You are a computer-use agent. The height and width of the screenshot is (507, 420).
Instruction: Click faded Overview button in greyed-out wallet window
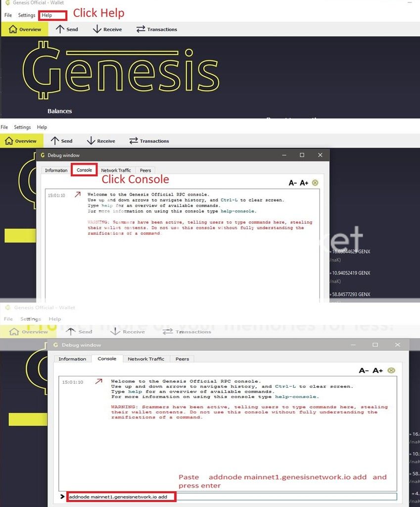click(x=28, y=332)
